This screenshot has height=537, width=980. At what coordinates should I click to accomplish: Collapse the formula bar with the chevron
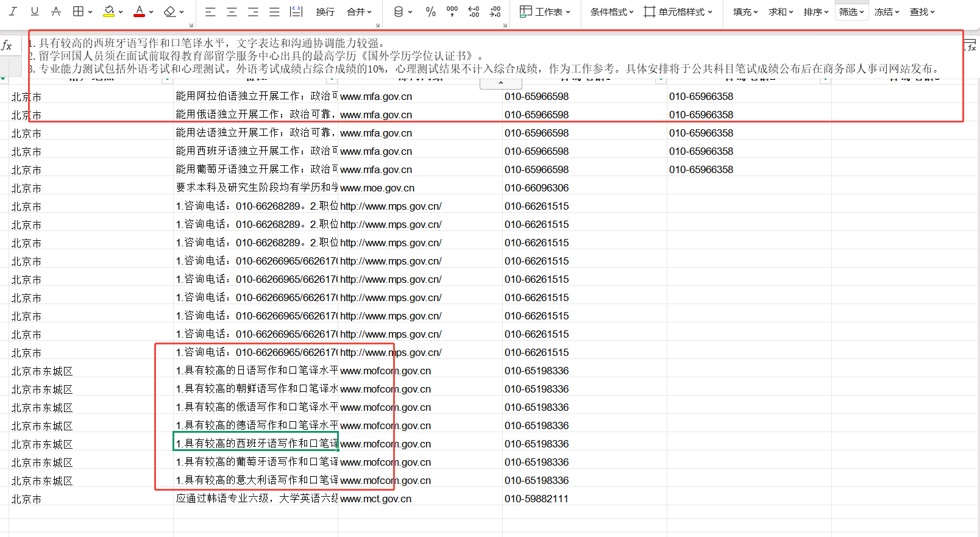click(x=500, y=83)
